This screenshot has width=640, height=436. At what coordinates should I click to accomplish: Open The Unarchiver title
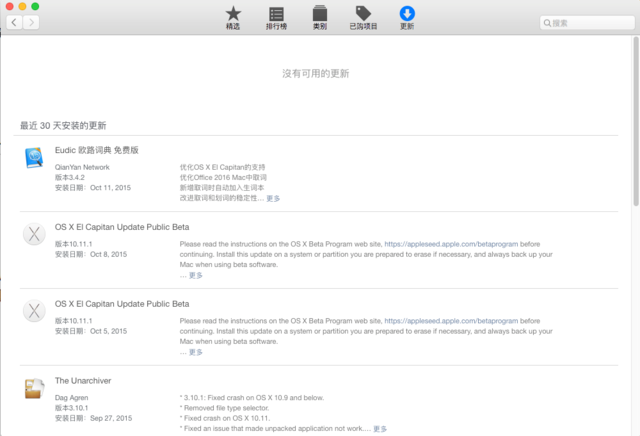click(x=83, y=381)
